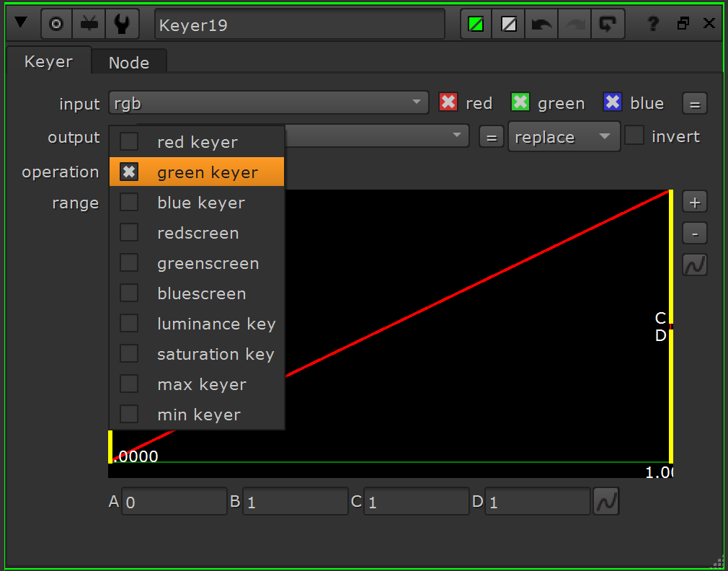Choose max keyer from the list
Viewport: 728px width, 571px height.
(x=197, y=384)
